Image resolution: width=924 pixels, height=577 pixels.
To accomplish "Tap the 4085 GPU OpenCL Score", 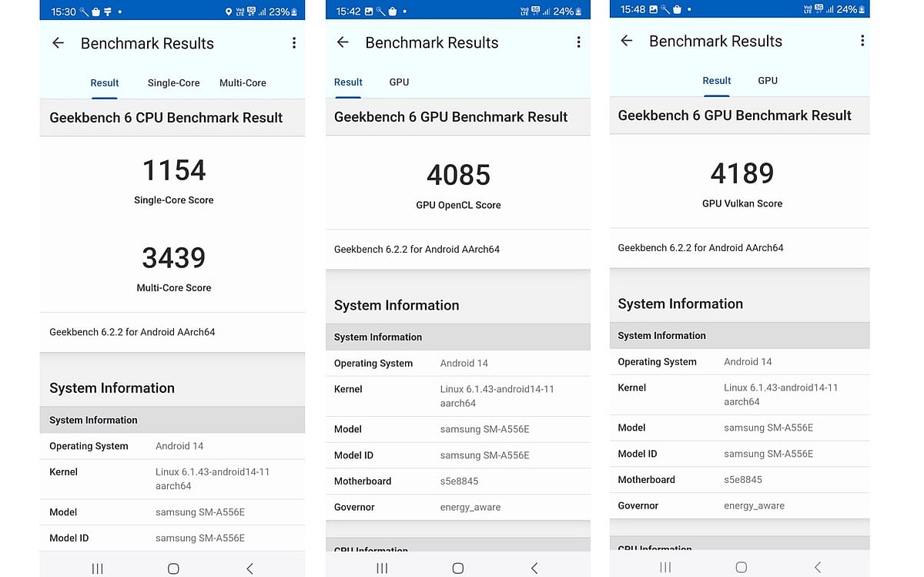I will coord(458,176).
